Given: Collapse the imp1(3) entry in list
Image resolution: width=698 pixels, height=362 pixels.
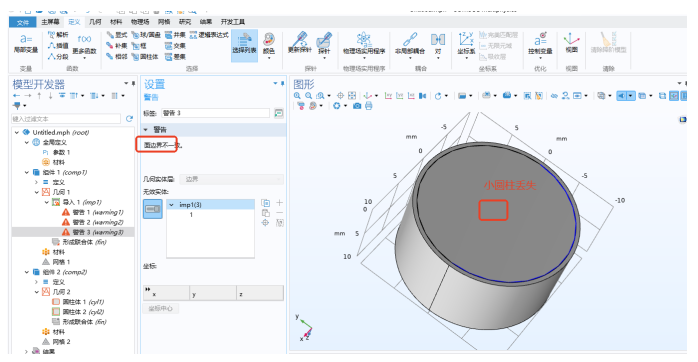Looking at the screenshot, I should (171, 205).
